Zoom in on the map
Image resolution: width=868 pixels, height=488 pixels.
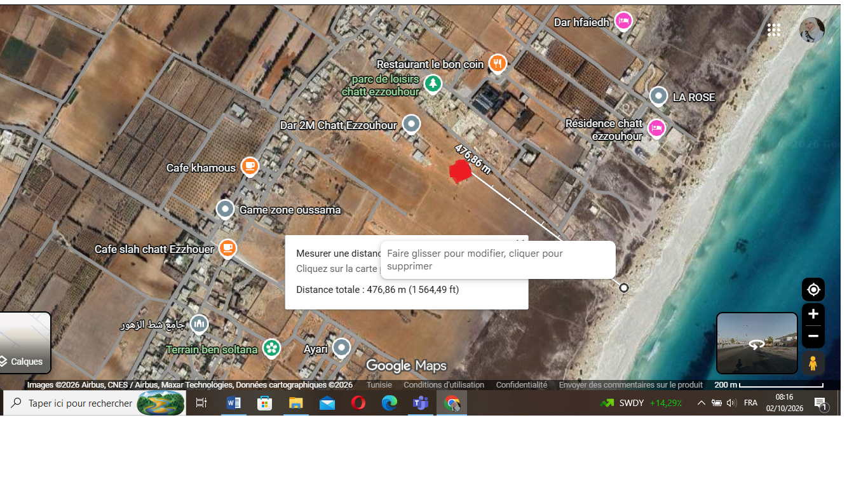coord(813,314)
